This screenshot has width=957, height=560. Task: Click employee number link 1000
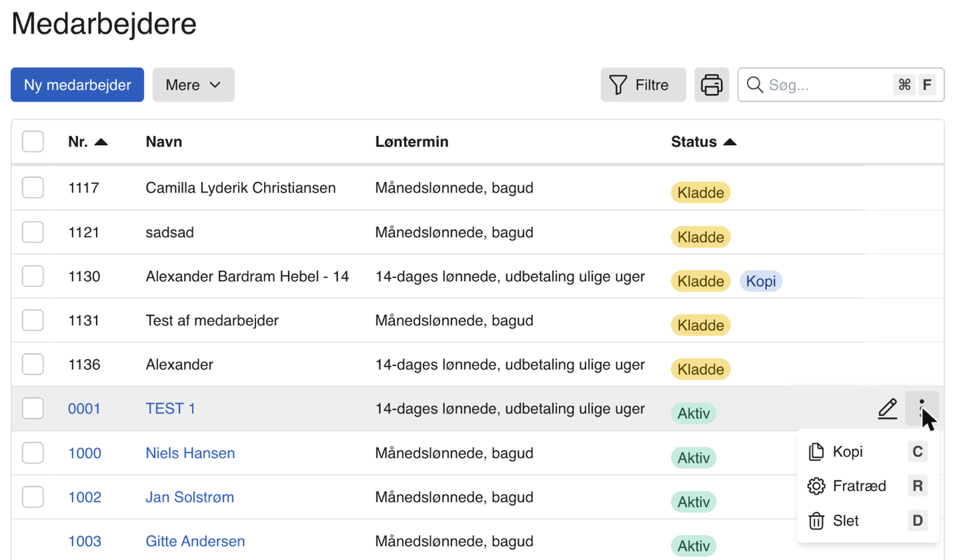(85, 453)
